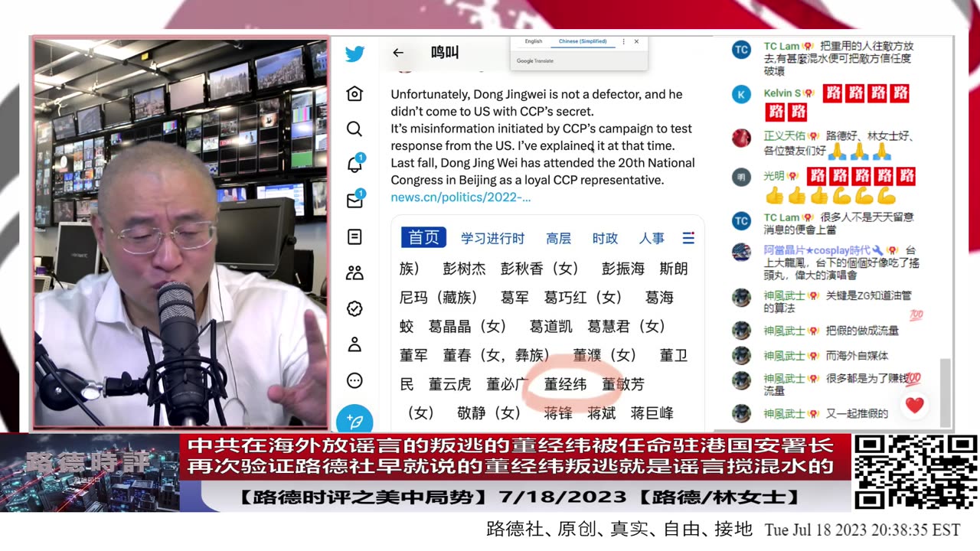Click the name 蒋巨峰 in list
The height and width of the screenshot is (551, 980).
click(652, 413)
